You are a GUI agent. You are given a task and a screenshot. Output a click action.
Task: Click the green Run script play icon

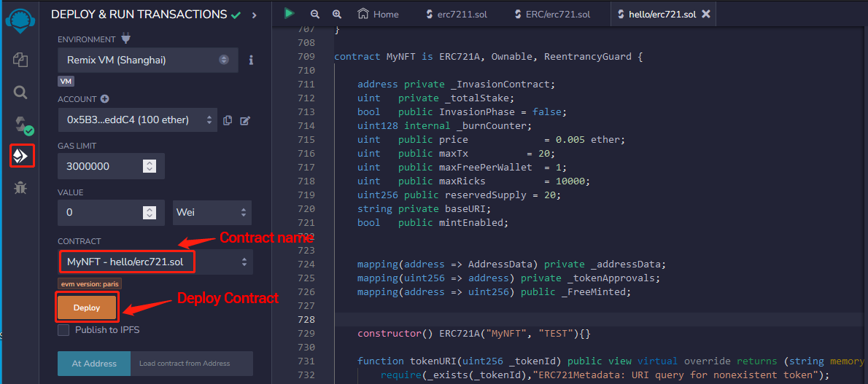tap(289, 14)
